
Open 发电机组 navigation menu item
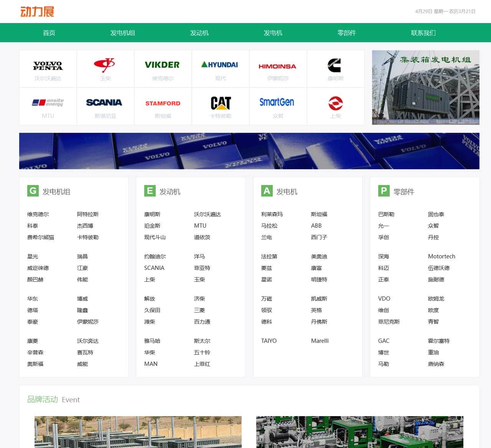(123, 33)
